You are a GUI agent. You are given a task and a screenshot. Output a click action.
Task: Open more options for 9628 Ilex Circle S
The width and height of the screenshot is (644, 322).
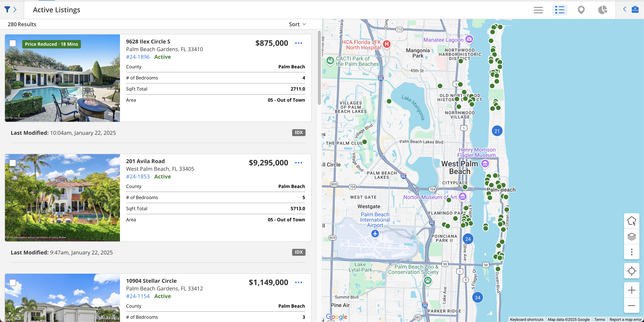(x=298, y=43)
